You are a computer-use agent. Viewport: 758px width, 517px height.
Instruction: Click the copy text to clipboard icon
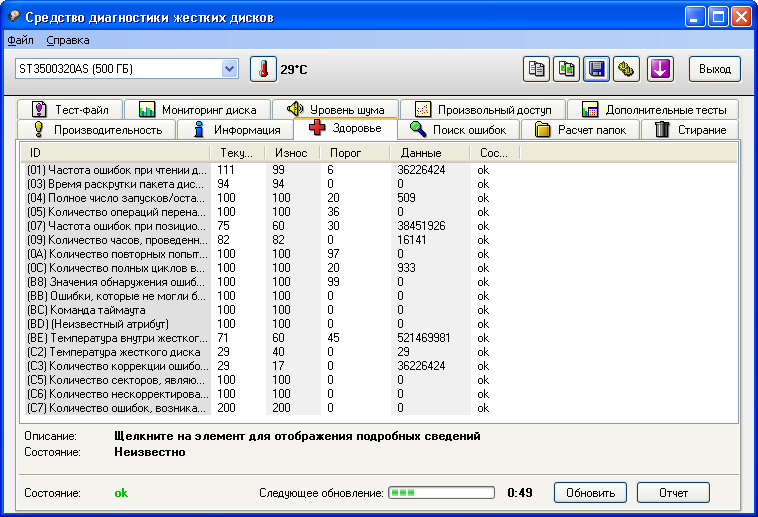(x=538, y=69)
